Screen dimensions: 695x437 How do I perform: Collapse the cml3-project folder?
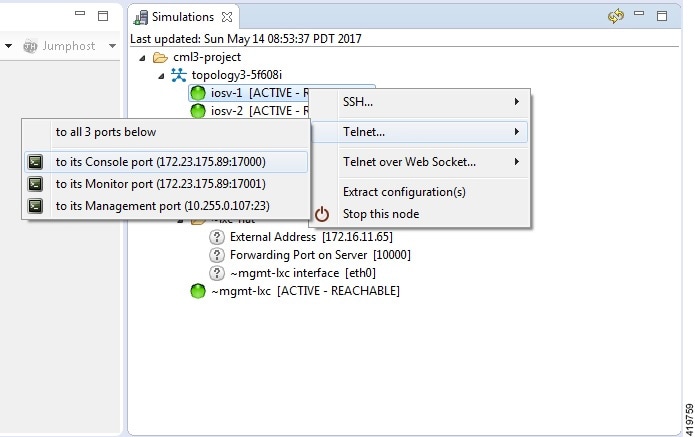(143, 58)
